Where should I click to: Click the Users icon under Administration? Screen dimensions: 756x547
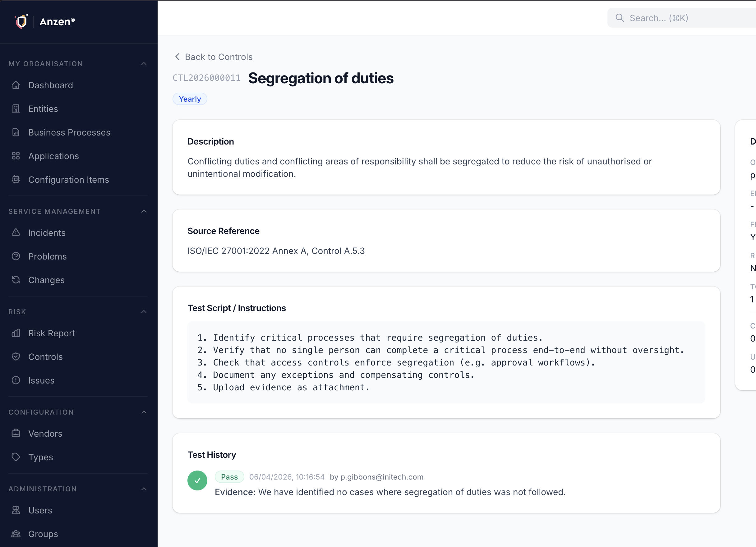[16, 510]
